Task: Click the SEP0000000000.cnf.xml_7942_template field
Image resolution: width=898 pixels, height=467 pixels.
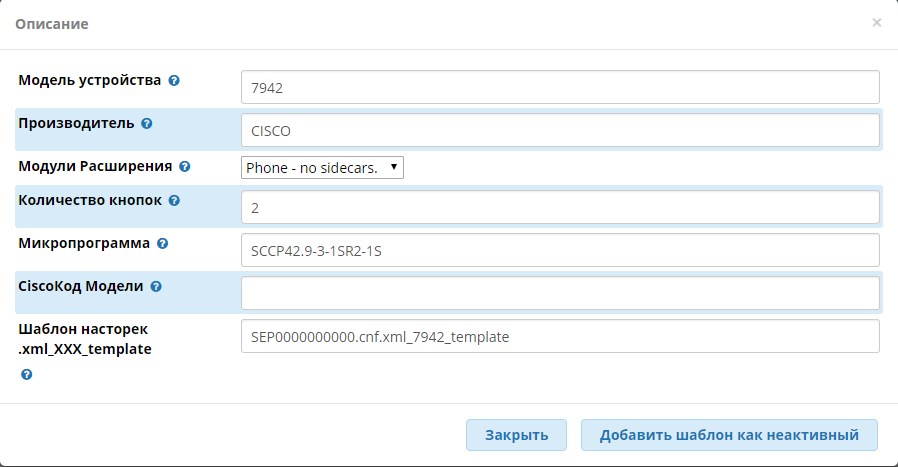Action: pyautogui.click(x=560, y=336)
